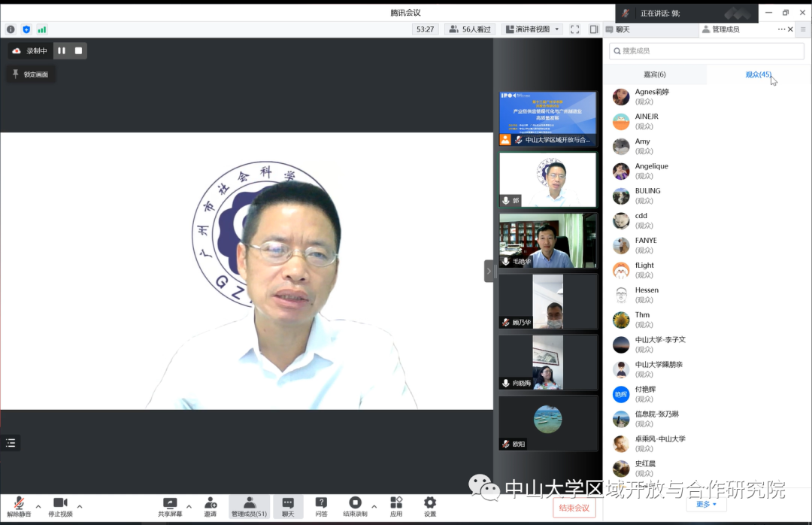Select audience member 卓乘风-中山大学

707,444
